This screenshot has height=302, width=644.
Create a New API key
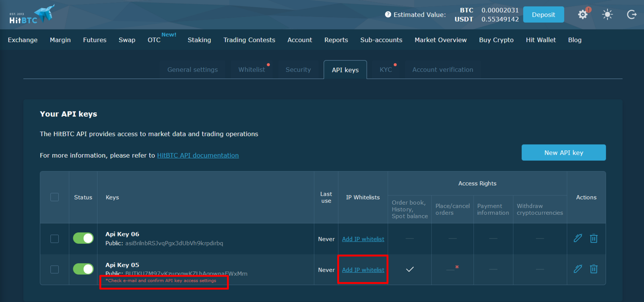[x=563, y=152]
